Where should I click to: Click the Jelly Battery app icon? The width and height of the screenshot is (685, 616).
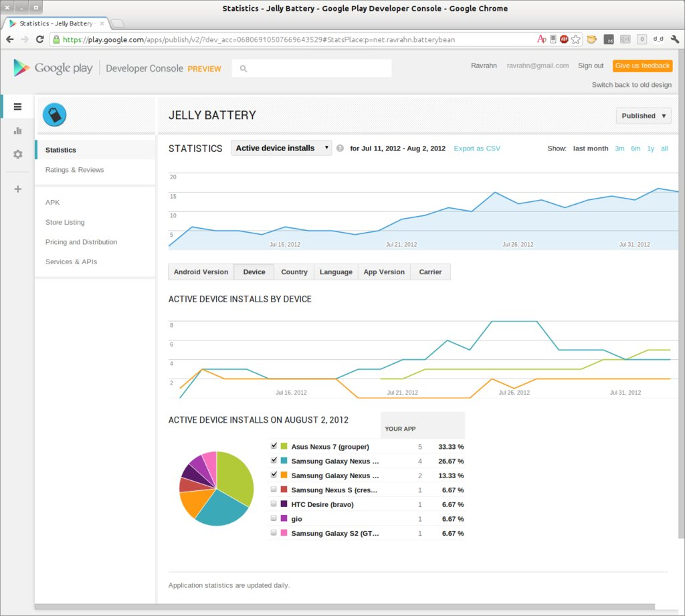click(x=54, y=115)
